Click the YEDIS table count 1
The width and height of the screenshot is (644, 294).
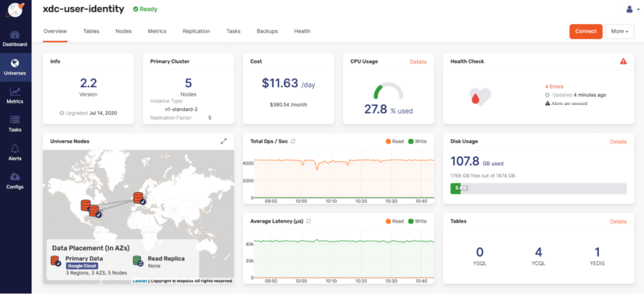597,252
